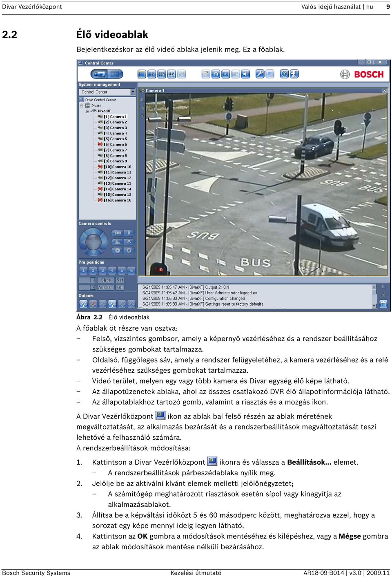Select [10] Camera 10 in tree

pyautogui.click(x=117, y=167)
